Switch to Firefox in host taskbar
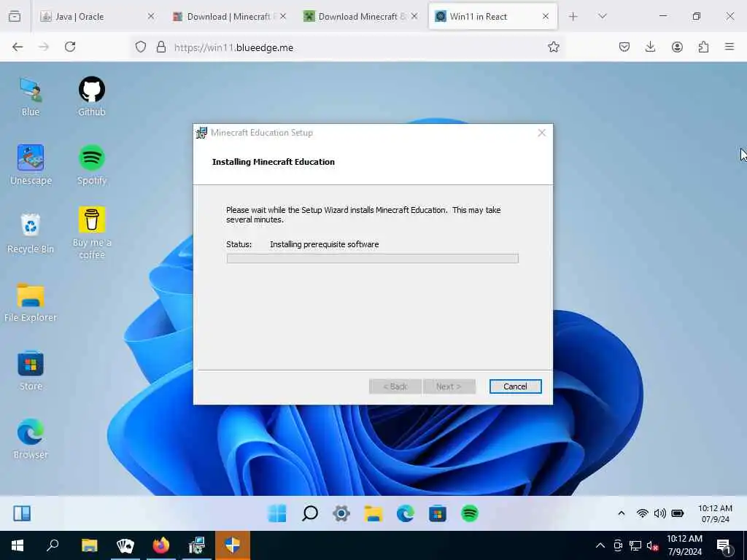The image size is (747, 560). pos(161,545)
